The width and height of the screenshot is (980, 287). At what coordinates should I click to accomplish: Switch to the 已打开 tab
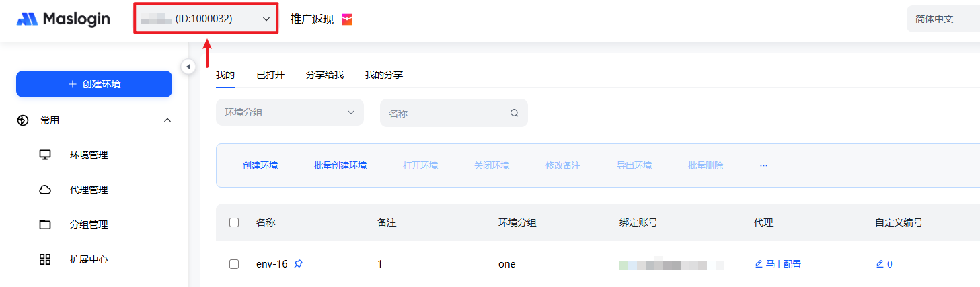(x=270, y=75)
